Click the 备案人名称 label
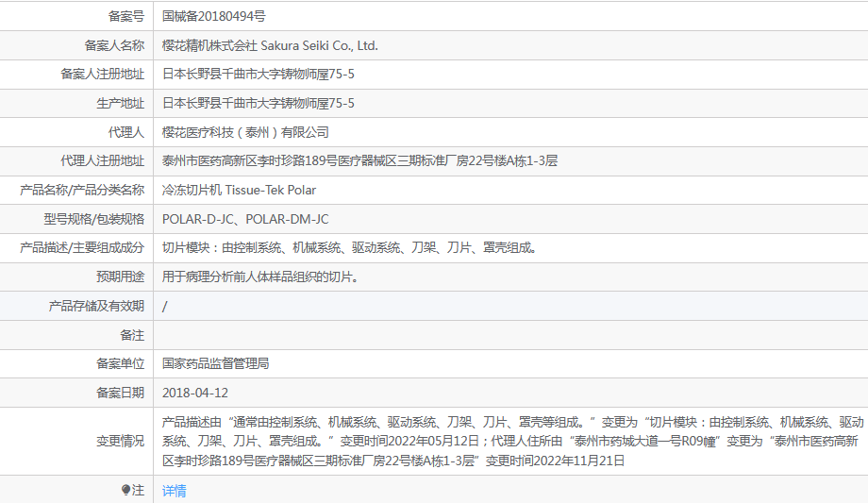Viewport: 868px width, 503px height. 114,46
